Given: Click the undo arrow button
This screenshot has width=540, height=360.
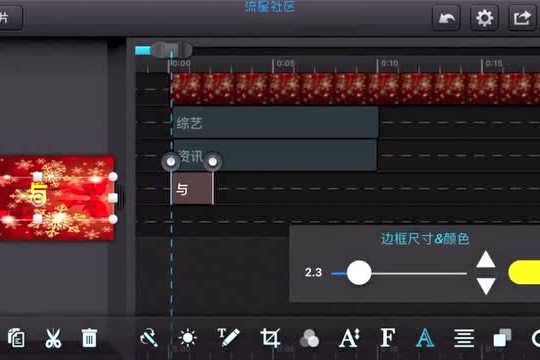Looking at the screenshot, I should tap(446, 18).
